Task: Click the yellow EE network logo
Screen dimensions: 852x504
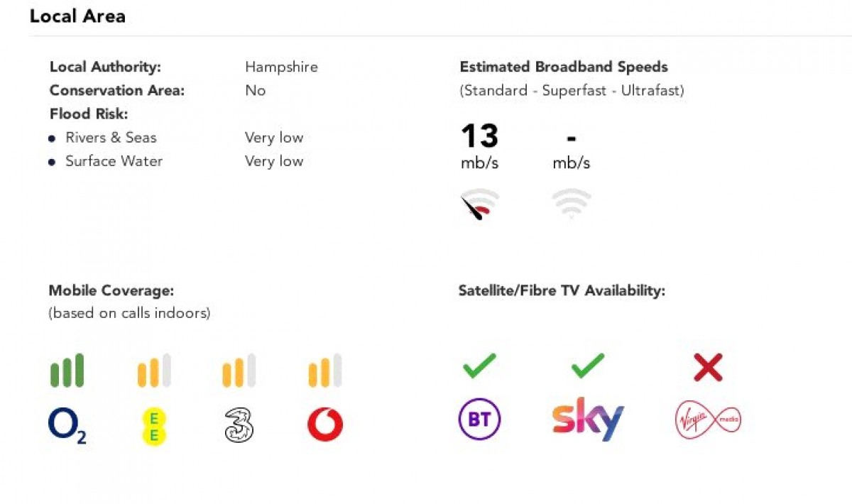Action: (153, 427)
